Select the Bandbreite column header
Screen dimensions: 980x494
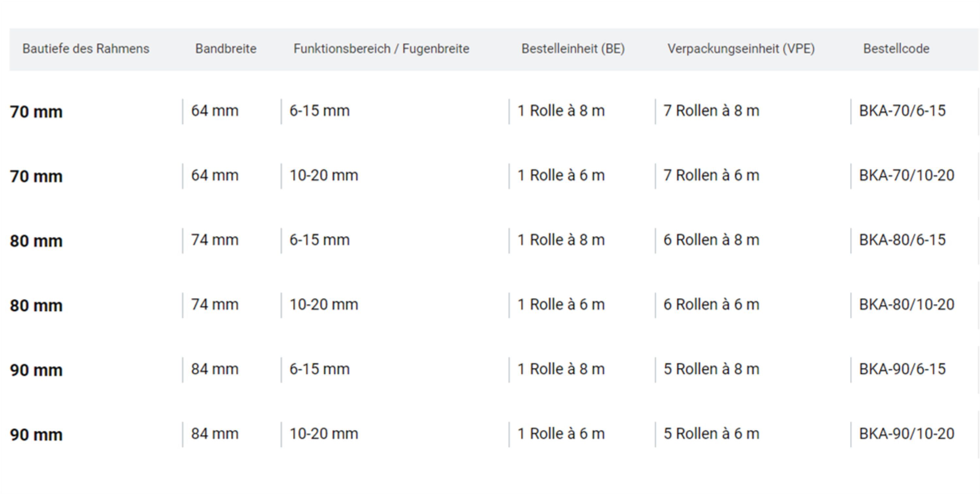[x=226, y=49]
